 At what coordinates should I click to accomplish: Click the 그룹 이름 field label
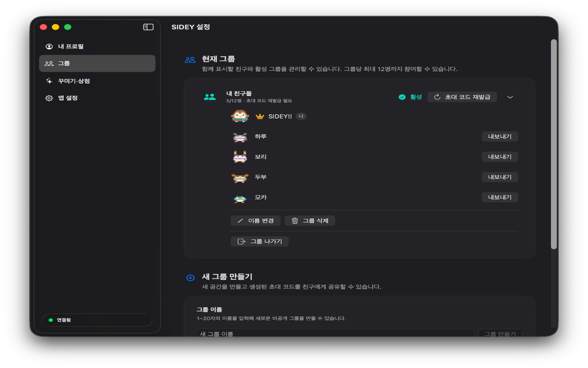pyautogui.click(x=209, y=310)
